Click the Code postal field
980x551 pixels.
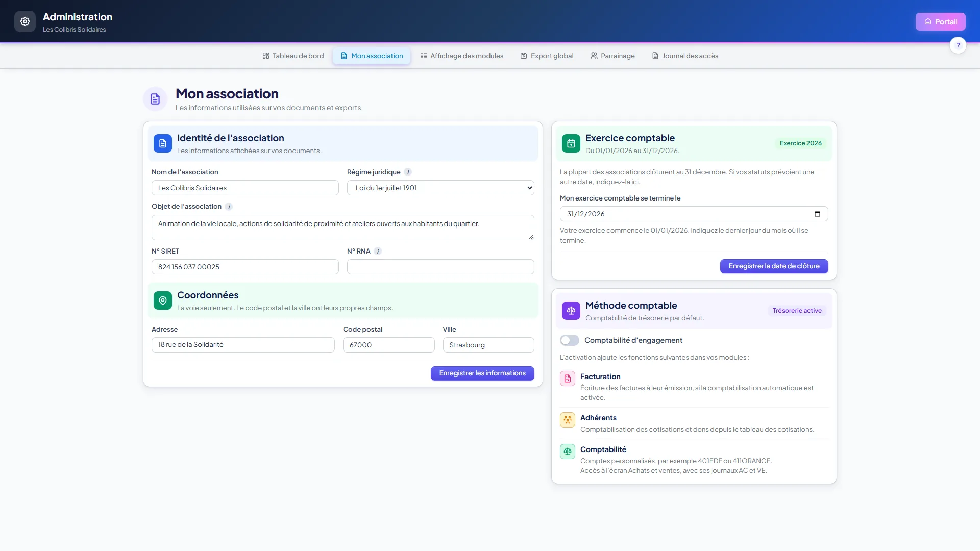pyautogui.click(x=388, y=345)
